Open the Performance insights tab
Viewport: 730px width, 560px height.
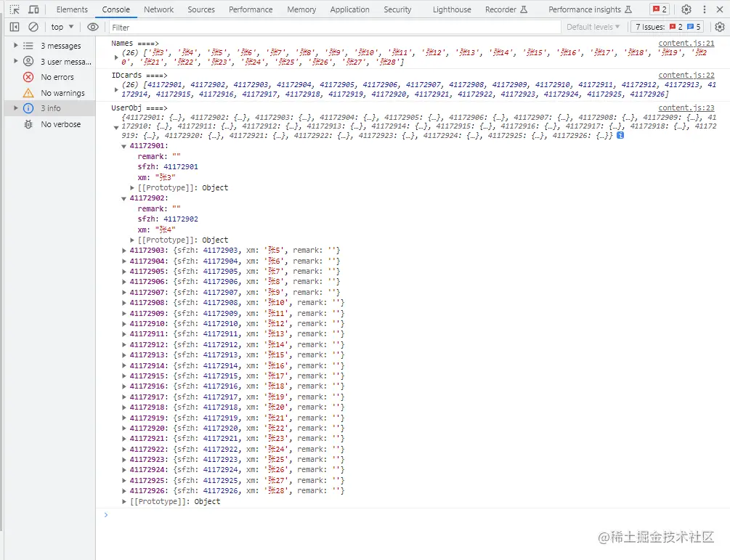click(x=590, y=9)
